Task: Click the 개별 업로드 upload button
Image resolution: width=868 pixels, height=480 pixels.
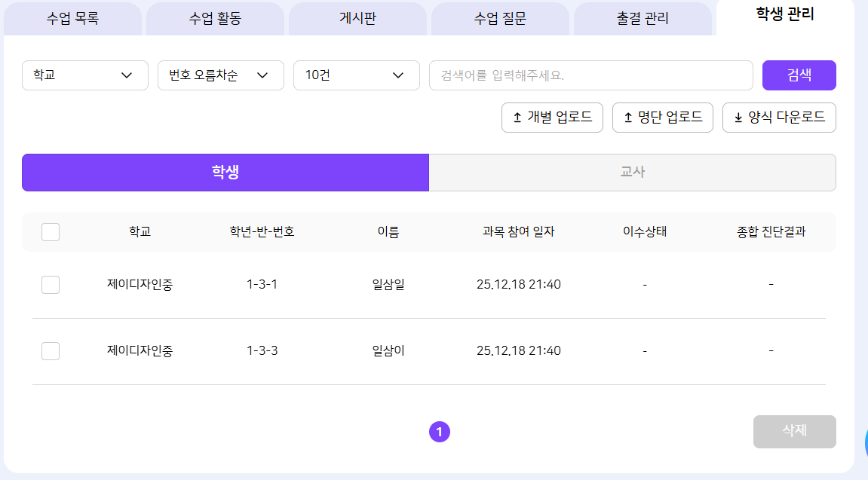Action: click(x=552, y=118)
